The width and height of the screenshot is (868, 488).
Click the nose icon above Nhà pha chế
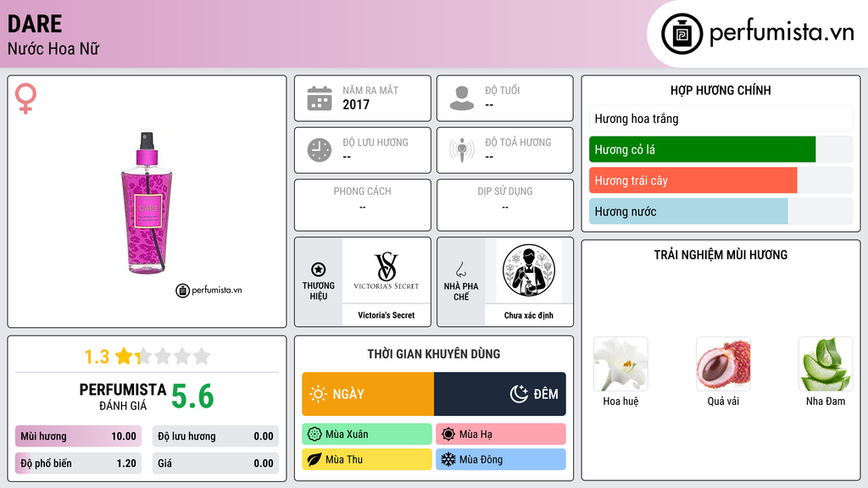click(460, 269)
